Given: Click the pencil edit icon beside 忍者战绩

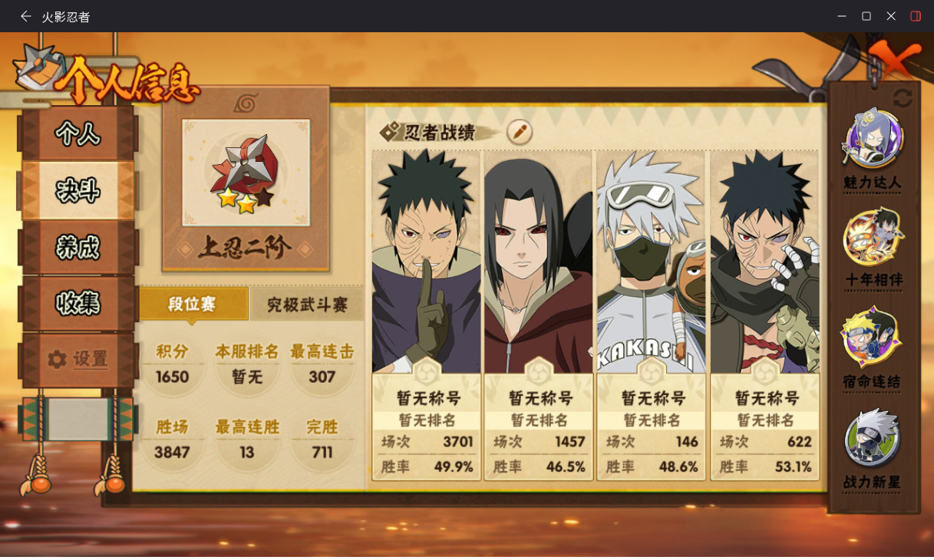Looking at the screenshot, I should coord(520,132).
